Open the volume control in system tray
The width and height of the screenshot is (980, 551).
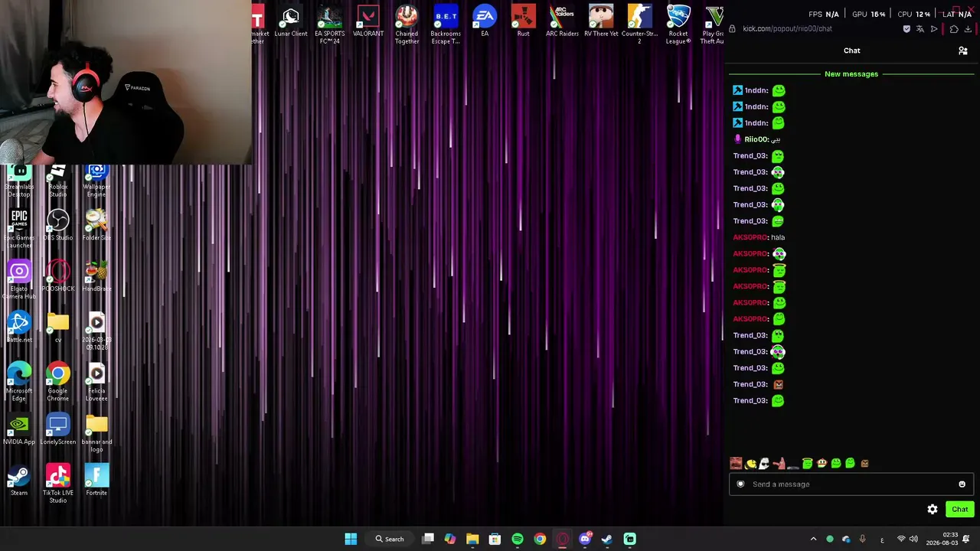(x=913, y=539)
